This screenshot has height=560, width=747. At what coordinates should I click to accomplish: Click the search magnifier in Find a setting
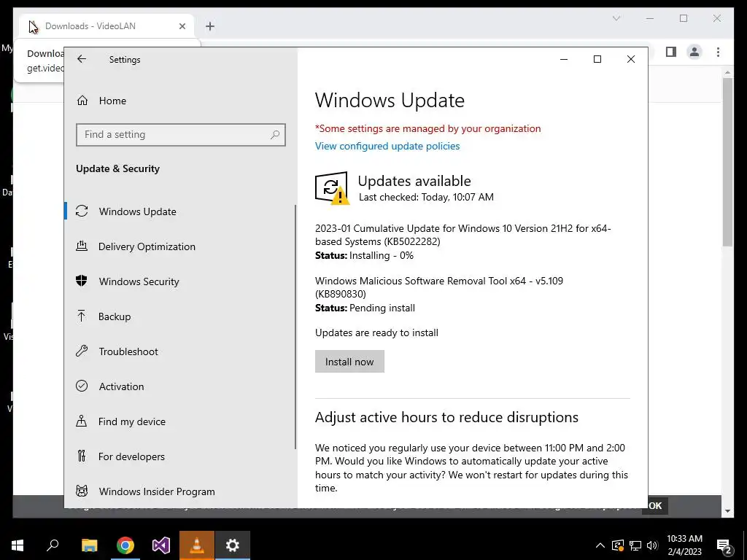point(275,135)
